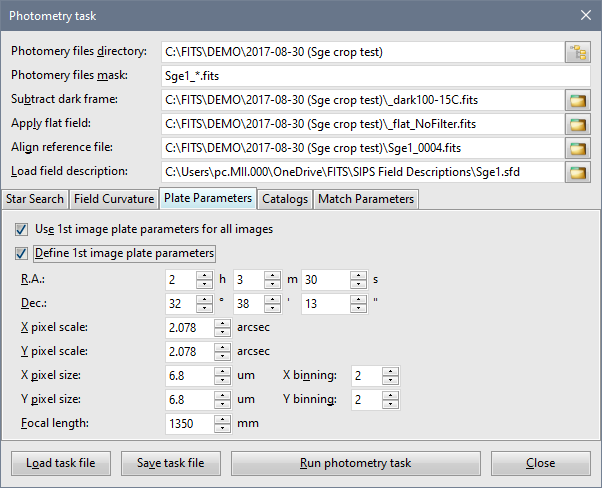Viewport: 602px width, 488px height.
Task: Decrease R.A. hours with down arrow
Action: 204,284
